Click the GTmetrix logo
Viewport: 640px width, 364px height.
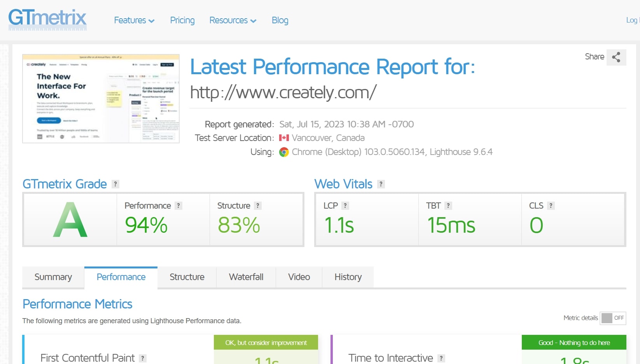[47, 19]
